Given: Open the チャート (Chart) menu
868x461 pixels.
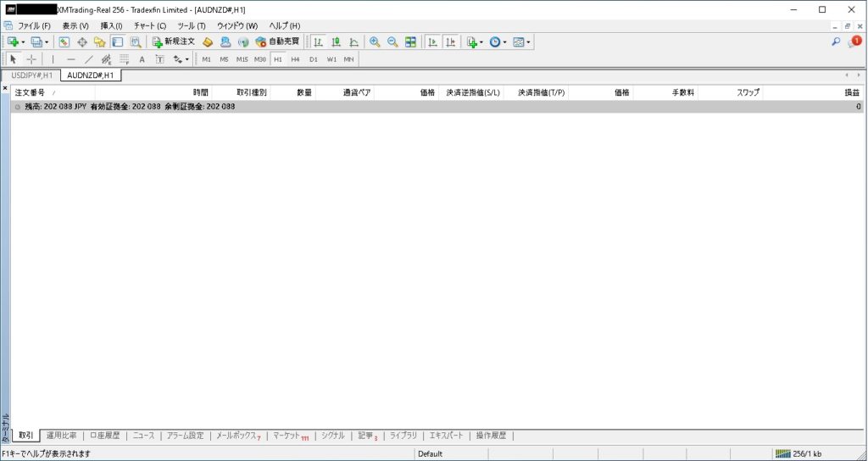Looking at the screenshot, I should tap(149, 25).
